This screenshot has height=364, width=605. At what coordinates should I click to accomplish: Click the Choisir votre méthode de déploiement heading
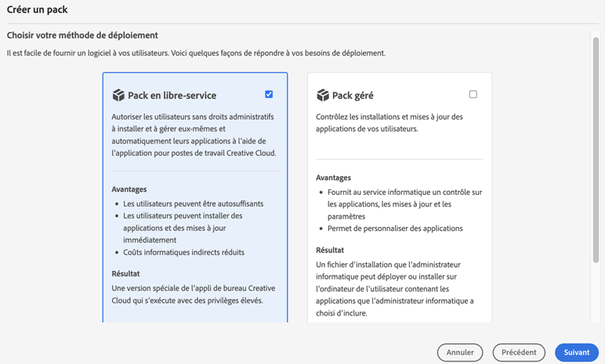(82, 35)
